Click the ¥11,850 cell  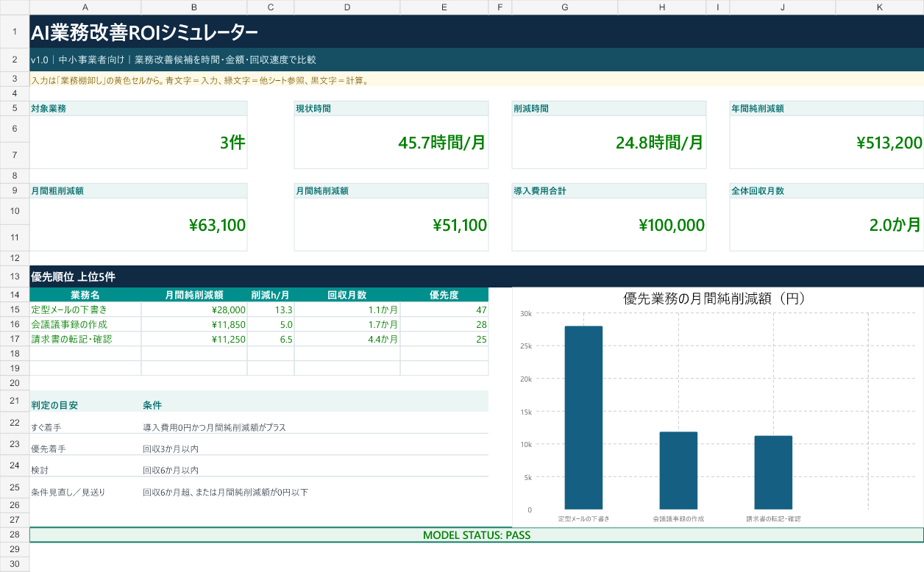[x=194, y=324]
